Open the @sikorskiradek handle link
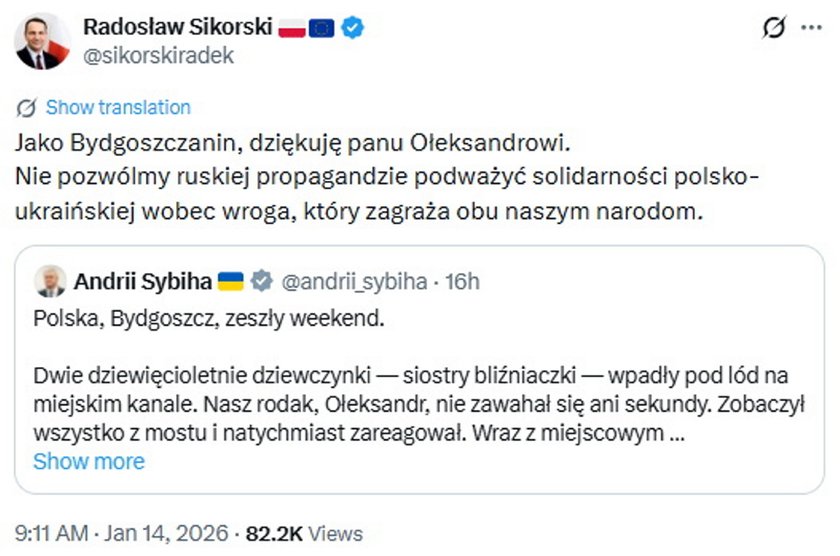The image size is (840, 556). (159, 56)
